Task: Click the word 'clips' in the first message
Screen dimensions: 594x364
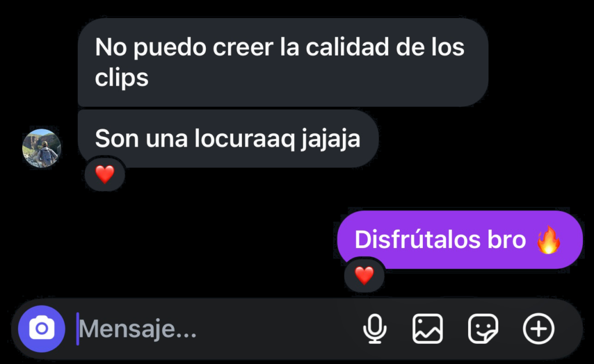Action: 122,78
